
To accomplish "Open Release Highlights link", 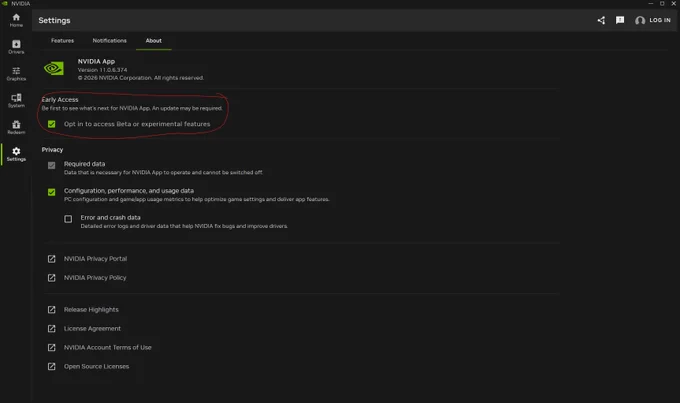I will tap(91, 310).
